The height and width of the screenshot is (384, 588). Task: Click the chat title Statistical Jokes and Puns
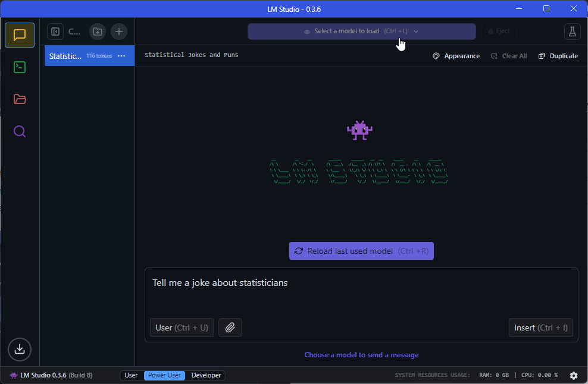[x=192, y=55]
